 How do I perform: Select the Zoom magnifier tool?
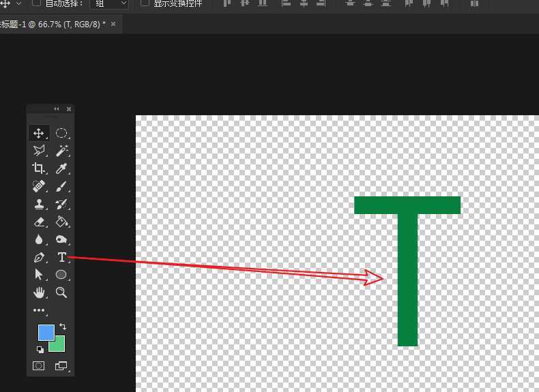(x=61, y=292)
